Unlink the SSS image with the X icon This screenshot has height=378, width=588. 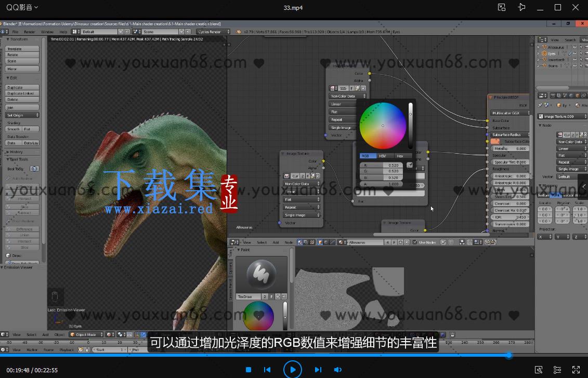pos(363,88)
